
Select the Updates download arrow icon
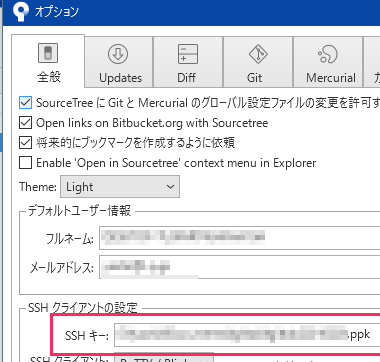(118, 54)
